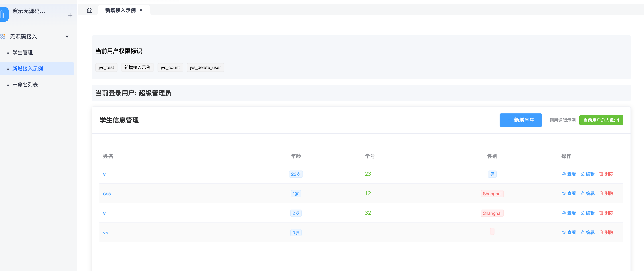Click the trash delete icon in the first row
The image size is (644, 271).
click(x=601, y=174)
